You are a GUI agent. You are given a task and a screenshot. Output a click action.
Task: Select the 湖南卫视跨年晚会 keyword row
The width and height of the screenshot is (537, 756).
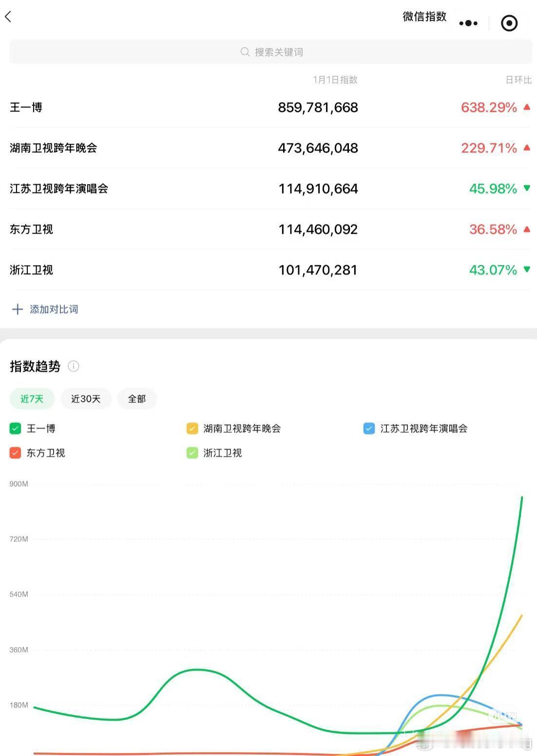click(270, 148)
